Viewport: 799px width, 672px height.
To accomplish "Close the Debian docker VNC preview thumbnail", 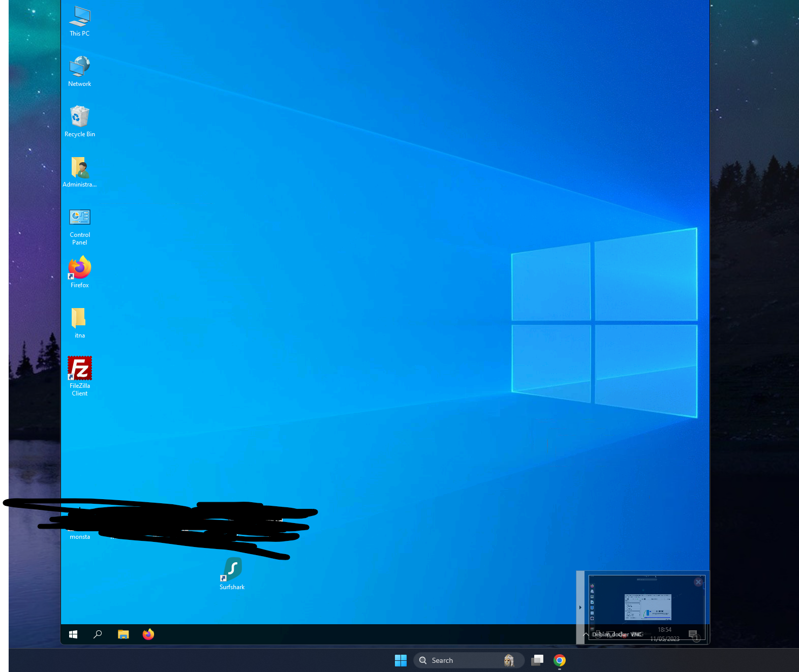I will coord(698,582).
